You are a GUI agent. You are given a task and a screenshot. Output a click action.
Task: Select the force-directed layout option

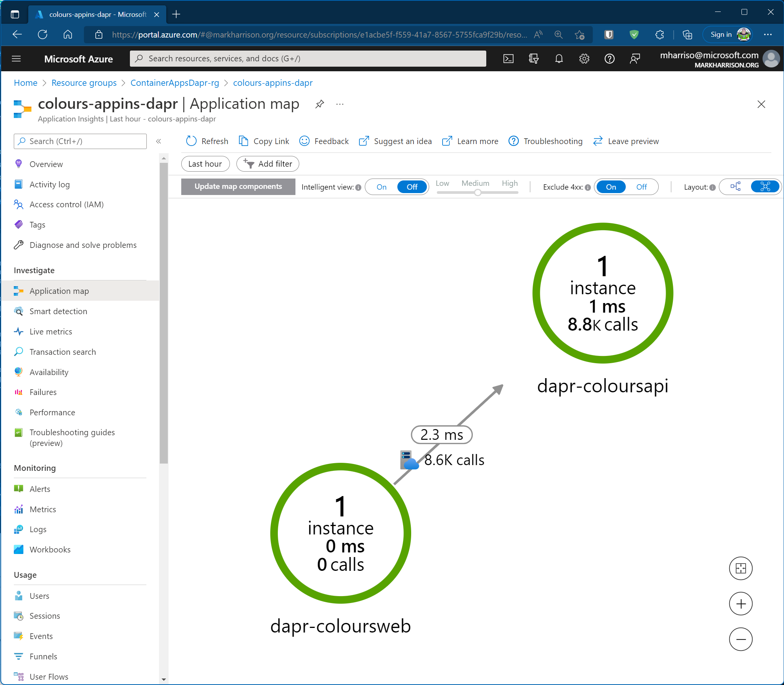pyautogui.click(x=765, y=187)
